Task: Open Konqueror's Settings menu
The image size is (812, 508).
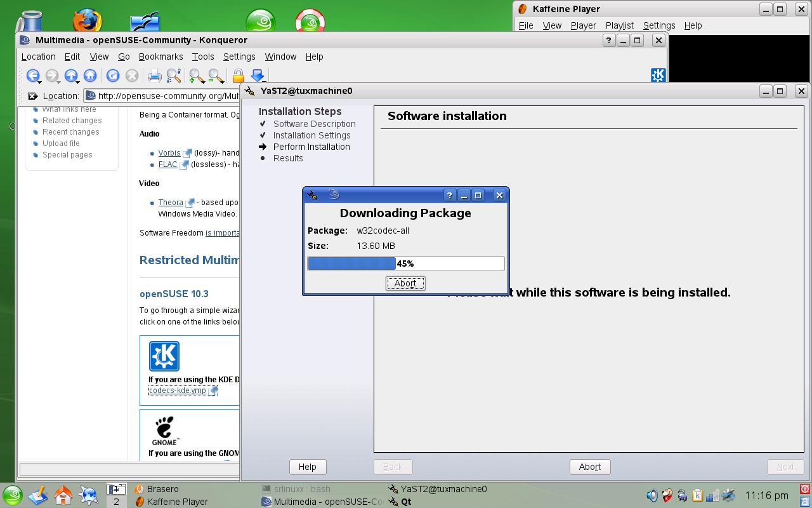Action: click(239, 57)
